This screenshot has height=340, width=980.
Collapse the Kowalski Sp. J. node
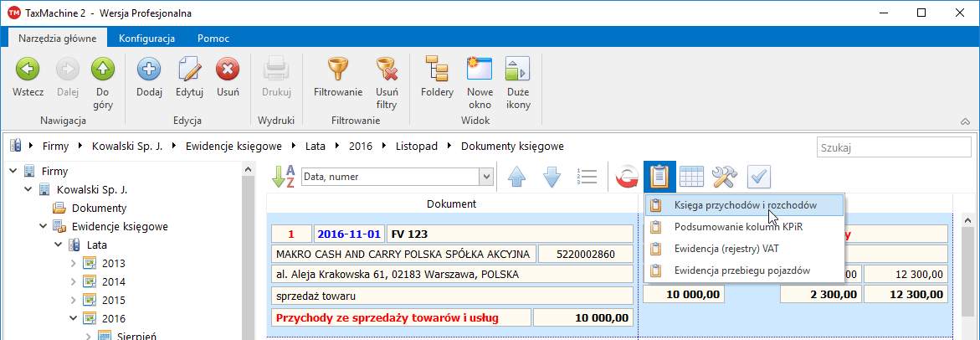pos(28,189)
